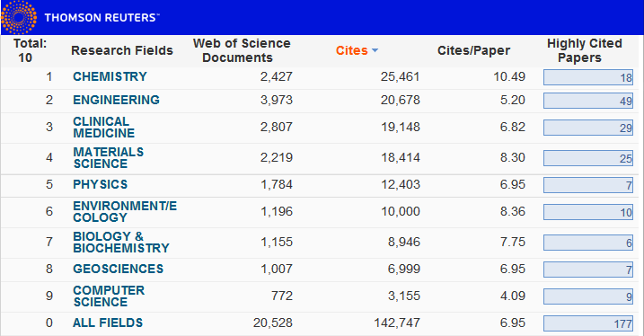The image size is (644, 336).
Task: Click the Cites sort arrow
Action: 375,50
